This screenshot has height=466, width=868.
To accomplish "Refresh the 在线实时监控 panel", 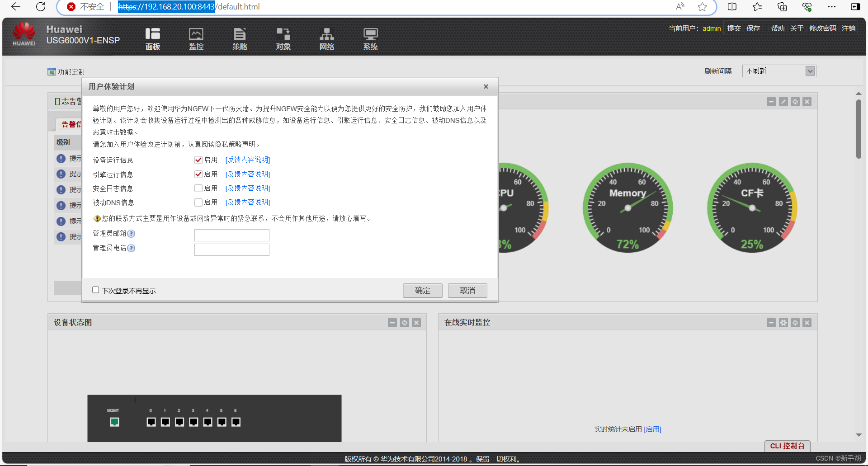I will [x=795, y=323].
